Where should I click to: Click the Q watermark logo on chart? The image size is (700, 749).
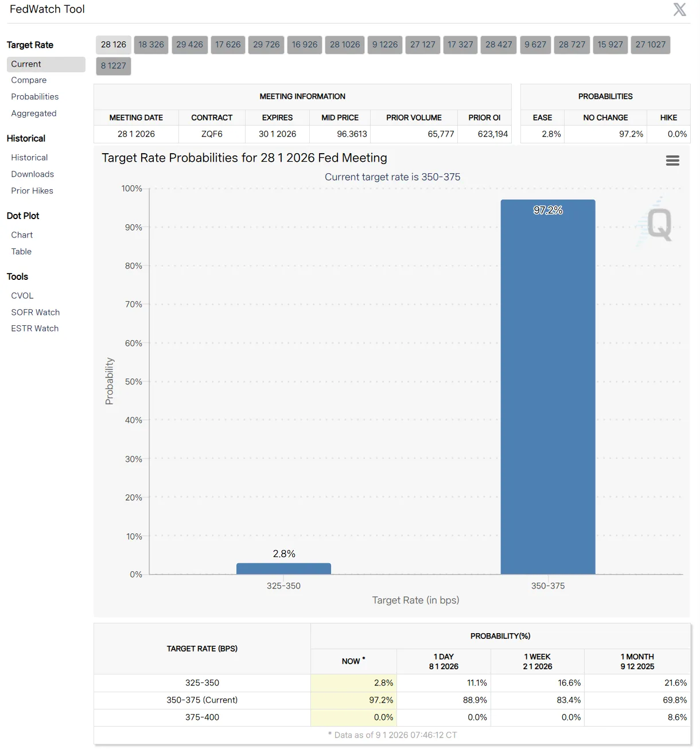(659, 224)
